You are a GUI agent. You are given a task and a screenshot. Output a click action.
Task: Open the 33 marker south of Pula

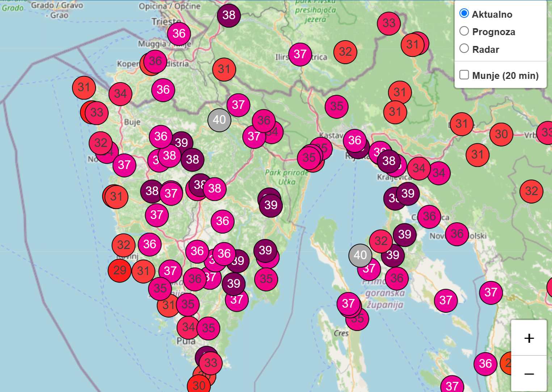pyautogui.click(x=211, y=363)
